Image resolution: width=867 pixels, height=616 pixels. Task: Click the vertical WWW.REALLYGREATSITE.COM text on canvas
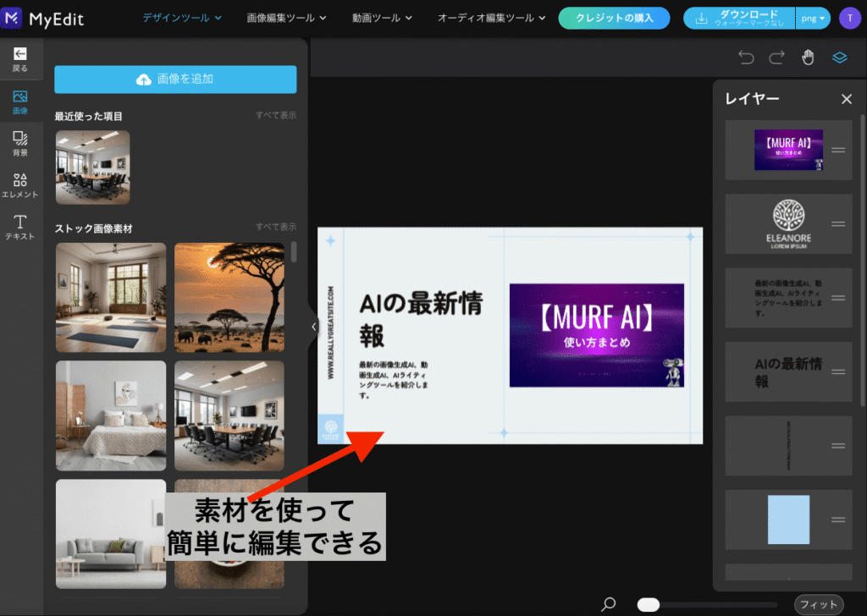[x=331, y=333]
